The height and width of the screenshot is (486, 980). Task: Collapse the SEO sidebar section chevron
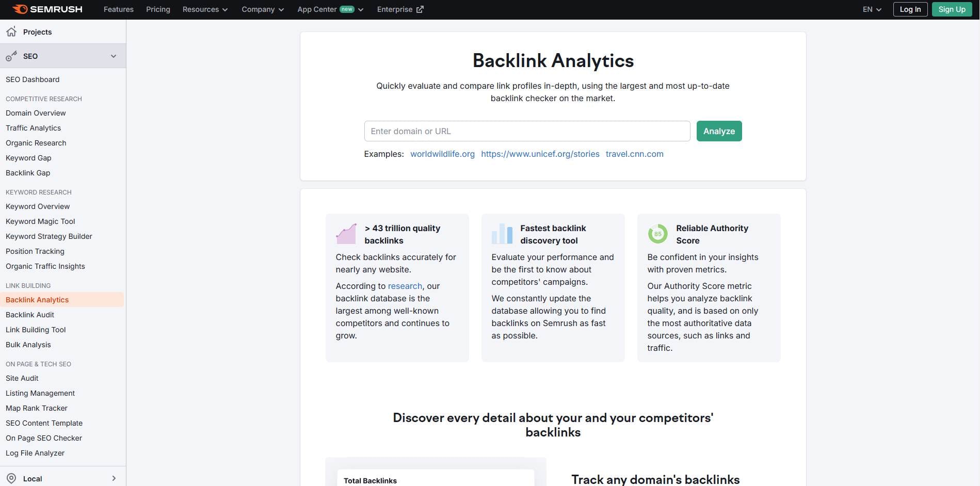[114, 56]
